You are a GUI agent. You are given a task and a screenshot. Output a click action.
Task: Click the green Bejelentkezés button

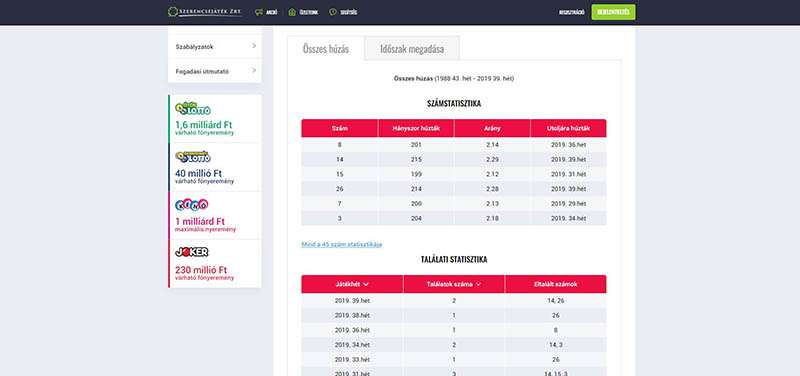[x=613, y=12]
